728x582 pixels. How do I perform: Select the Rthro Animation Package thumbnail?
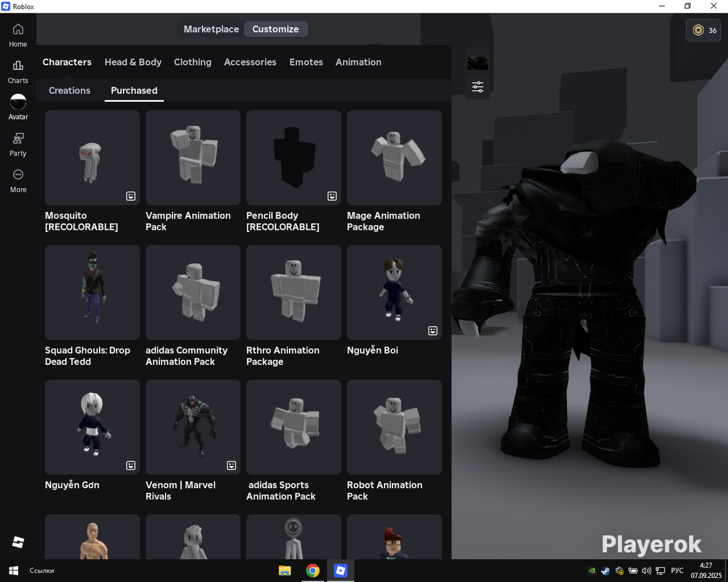pos(294,292)
